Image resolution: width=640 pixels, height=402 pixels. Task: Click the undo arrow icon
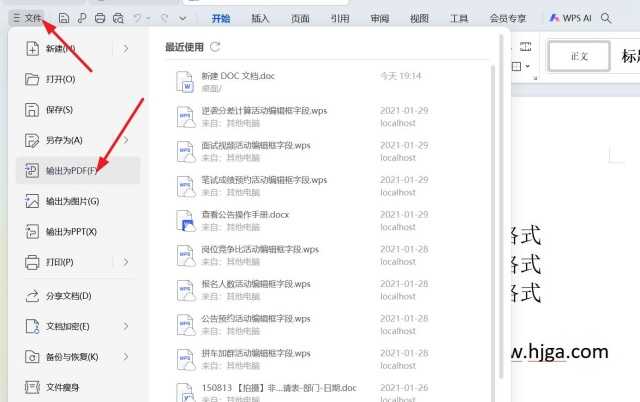[138, 18]
